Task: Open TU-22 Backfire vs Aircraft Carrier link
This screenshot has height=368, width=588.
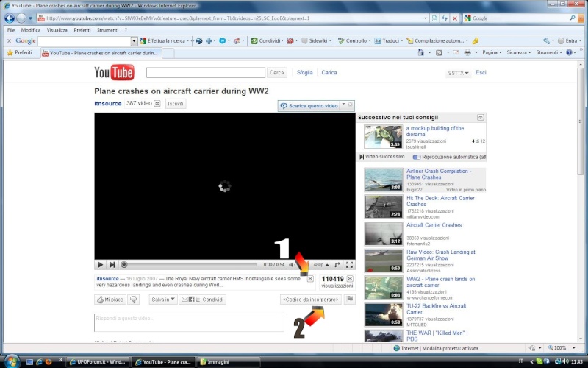Action: tap(436, 309)
